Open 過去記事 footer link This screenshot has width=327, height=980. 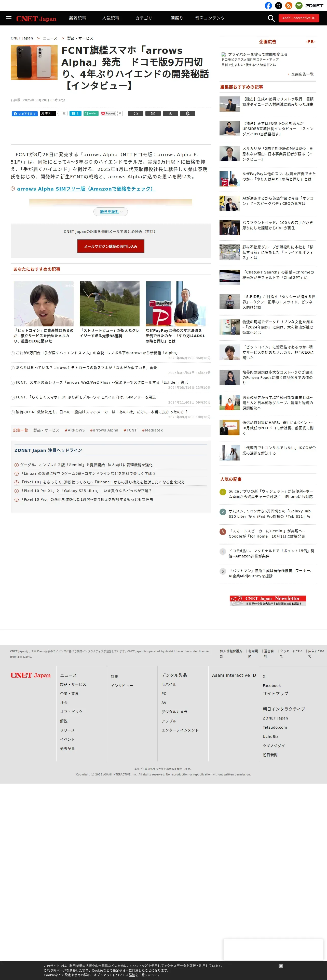click(x=67, y=748)
